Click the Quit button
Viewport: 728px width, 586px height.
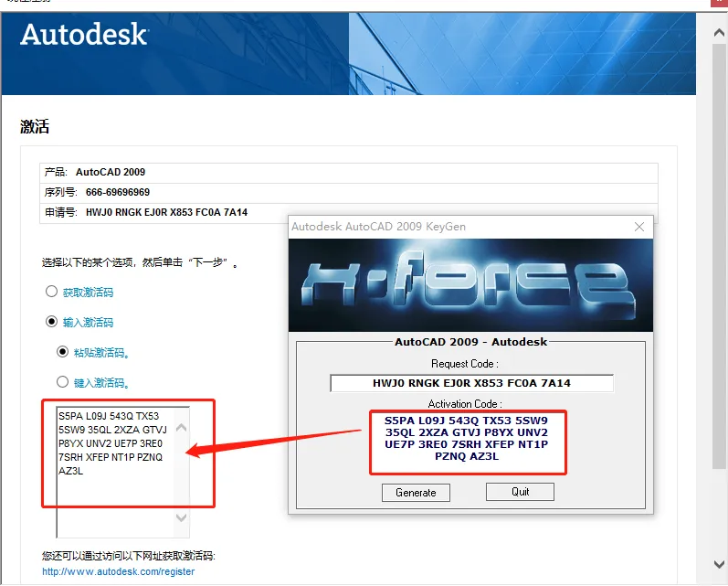[x=520, y=492]
